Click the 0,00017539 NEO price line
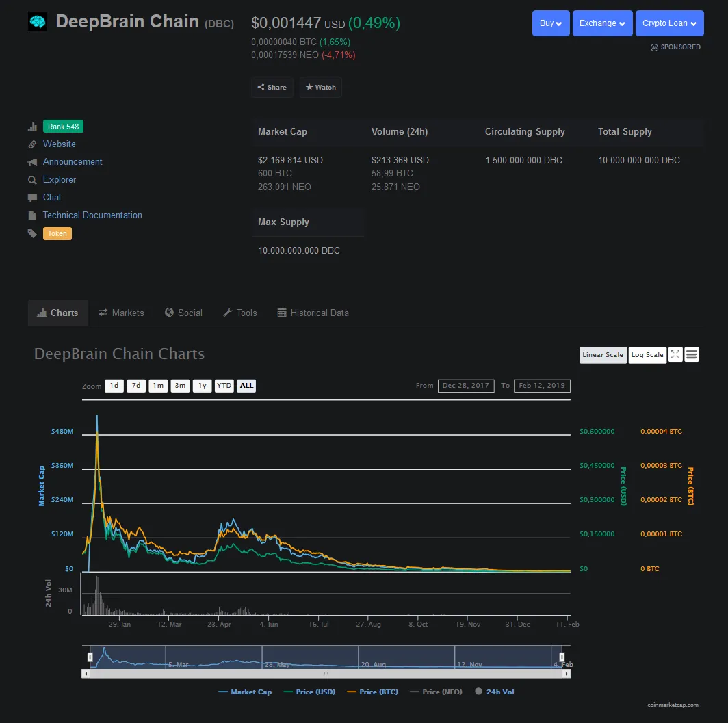728x723 pixels. pos(303,55)
